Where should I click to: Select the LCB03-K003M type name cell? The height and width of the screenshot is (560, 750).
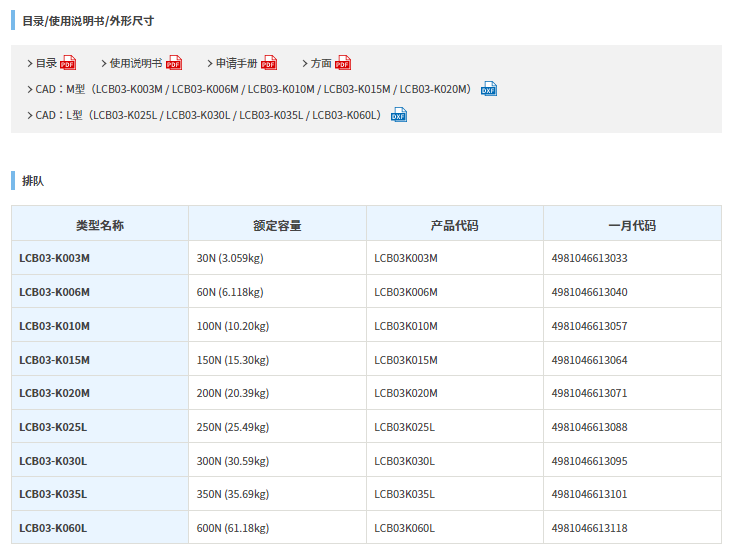pyautogui.click(x=100, y=258)
